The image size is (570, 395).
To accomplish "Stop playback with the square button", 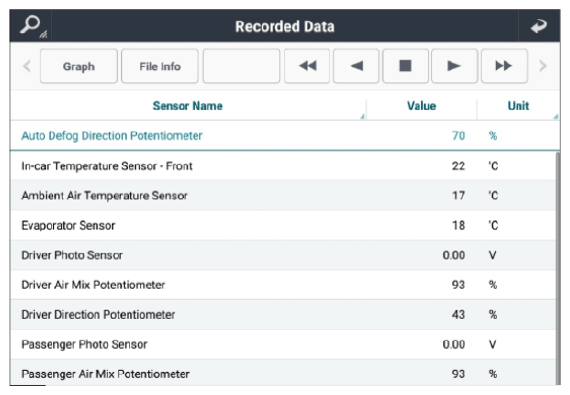I will [405, 66].
